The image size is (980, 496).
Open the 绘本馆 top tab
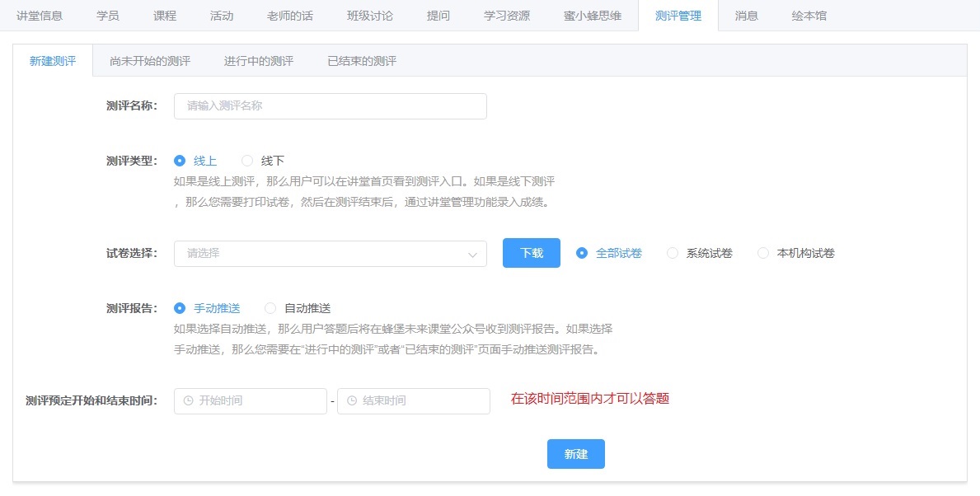809,16
